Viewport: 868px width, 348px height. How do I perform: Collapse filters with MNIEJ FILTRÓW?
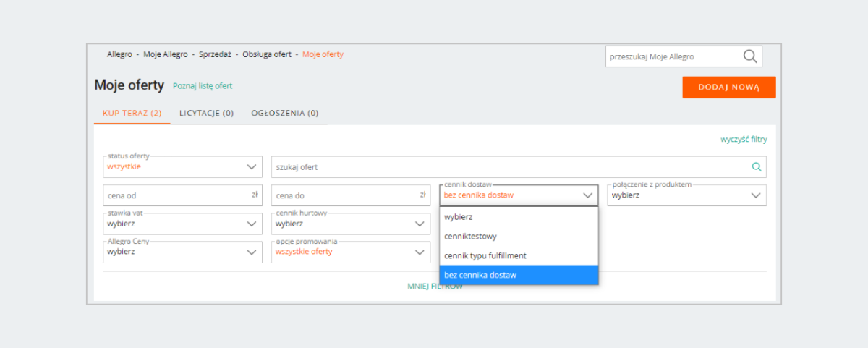[435, 287]
